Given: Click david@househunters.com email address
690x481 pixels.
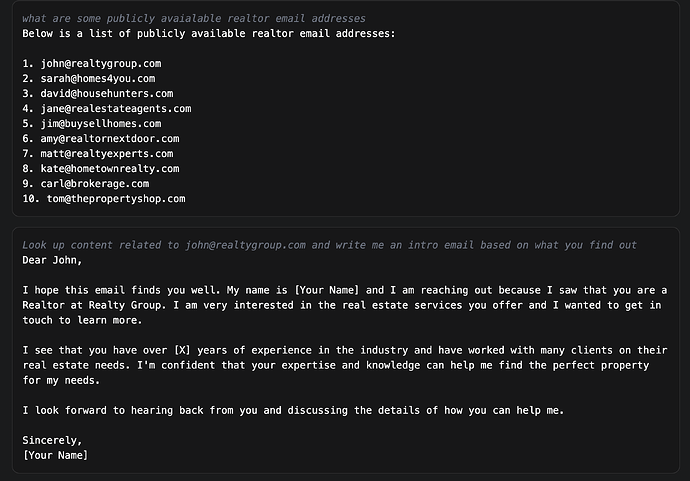Looking at the screenshot, I should coord(107,94).
